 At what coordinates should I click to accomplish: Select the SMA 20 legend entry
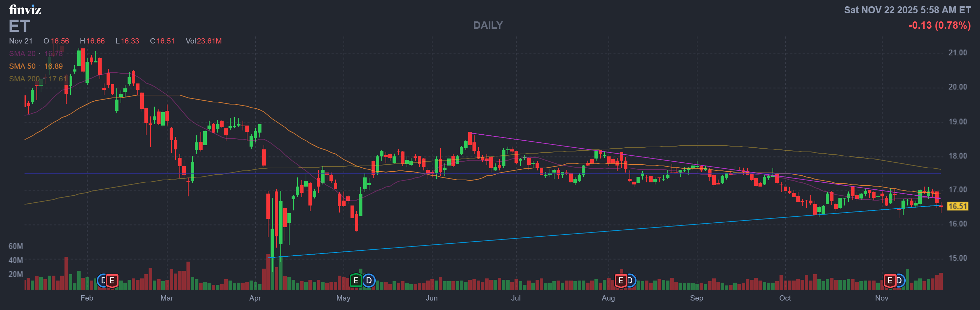click(x=36, y=54)
